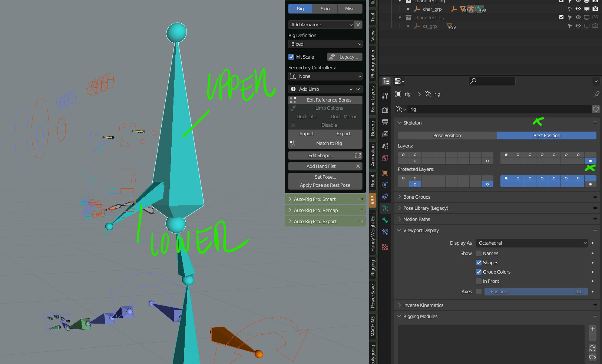This screenshot has height=364, width=602.
Task: Open the Physics properties tab
Action: (385, 185)
